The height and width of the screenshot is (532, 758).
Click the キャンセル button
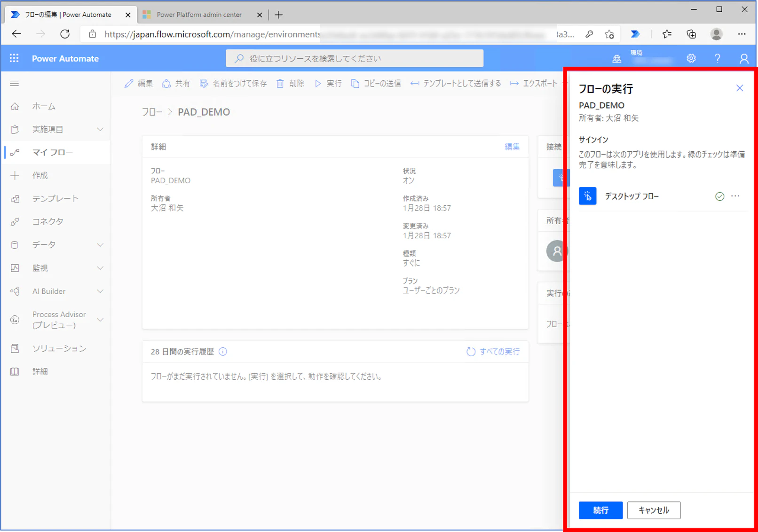654,510
